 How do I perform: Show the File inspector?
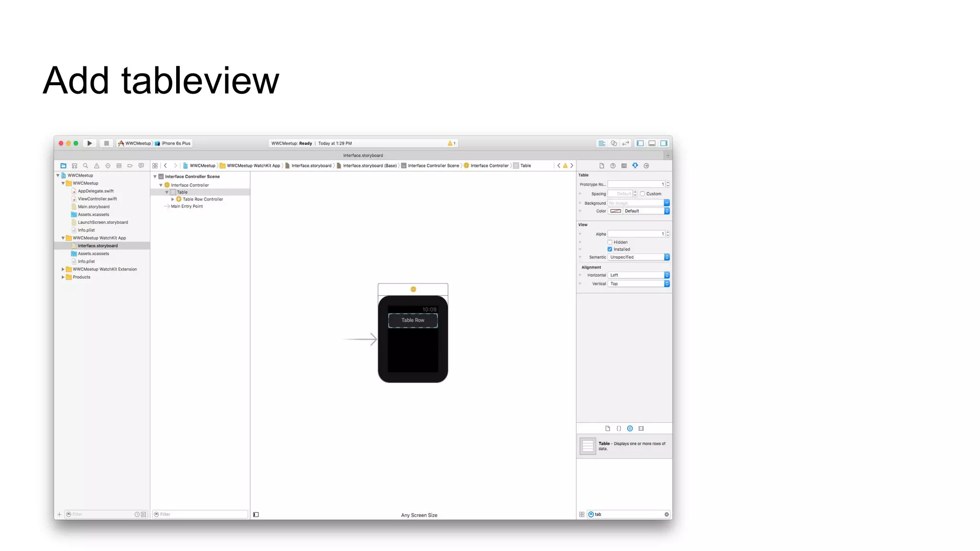coord(601,165)
